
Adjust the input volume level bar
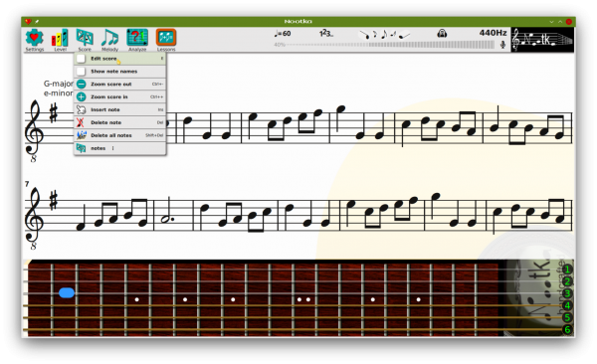point(391,45)
